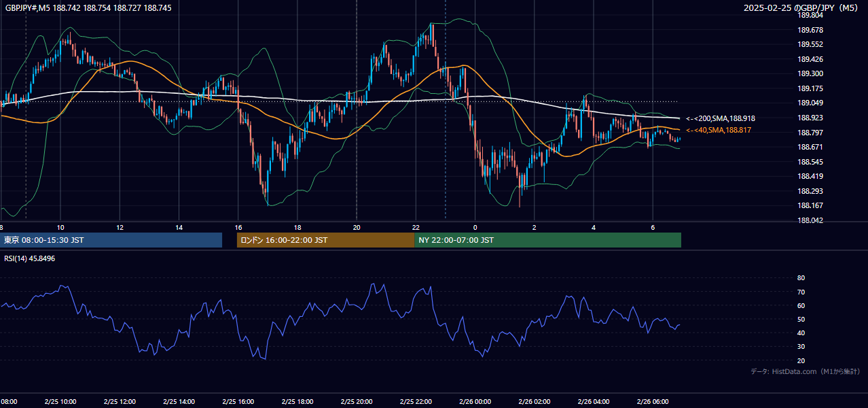Click hour tick label 10 under price chart

[x=60, y=227]
